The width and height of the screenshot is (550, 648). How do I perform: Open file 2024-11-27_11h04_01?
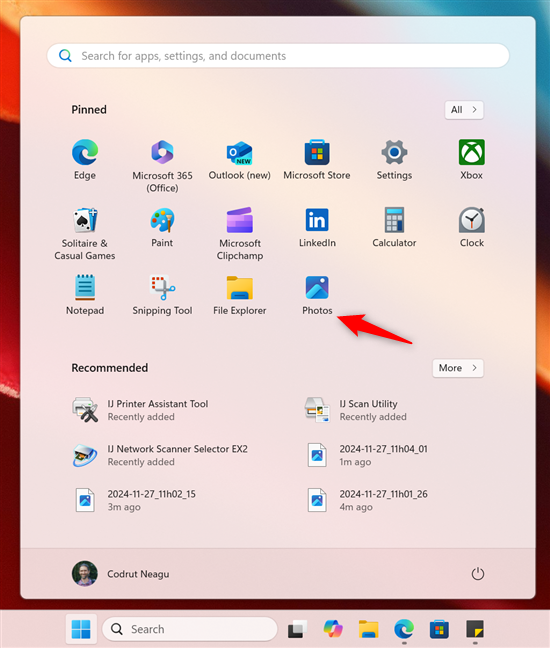pos(368,455)
